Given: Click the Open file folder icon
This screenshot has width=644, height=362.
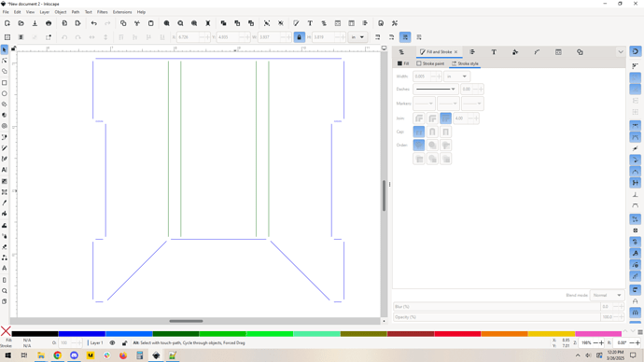Looking at the screenshot, I should coord(21,23).
